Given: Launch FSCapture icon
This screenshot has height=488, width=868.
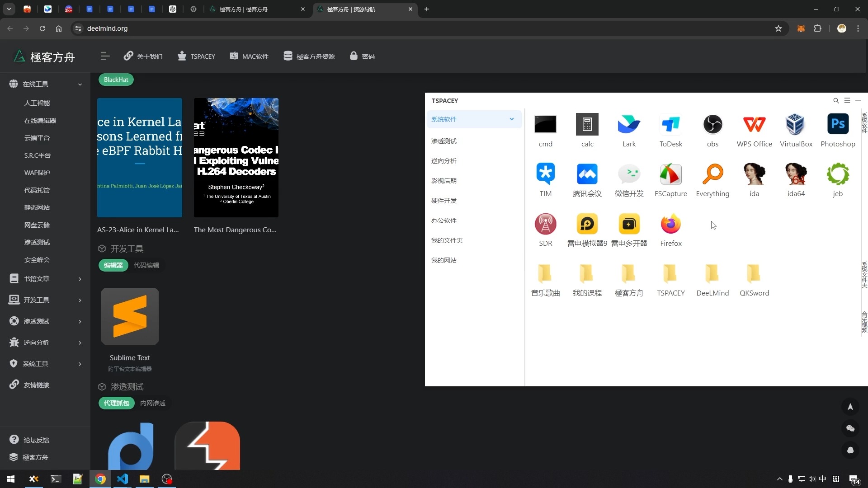Looking at the screenshot, I should tap(670, 174).
